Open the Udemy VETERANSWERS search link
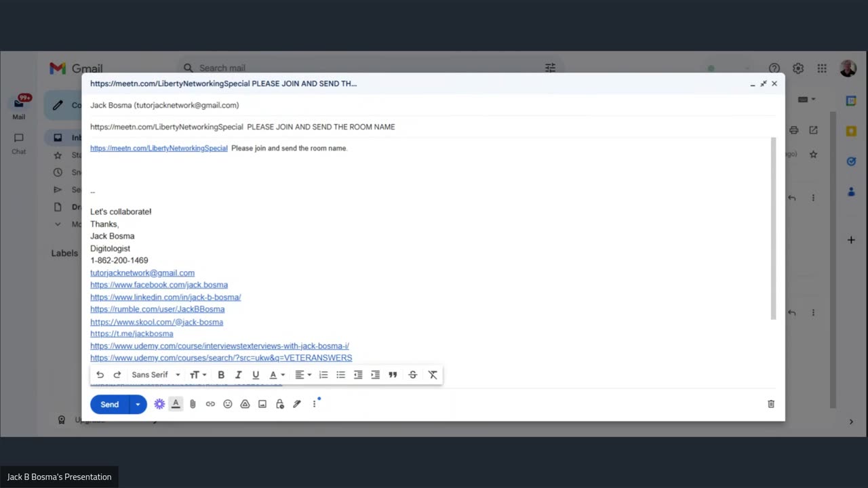 click(x=221, y=358)
